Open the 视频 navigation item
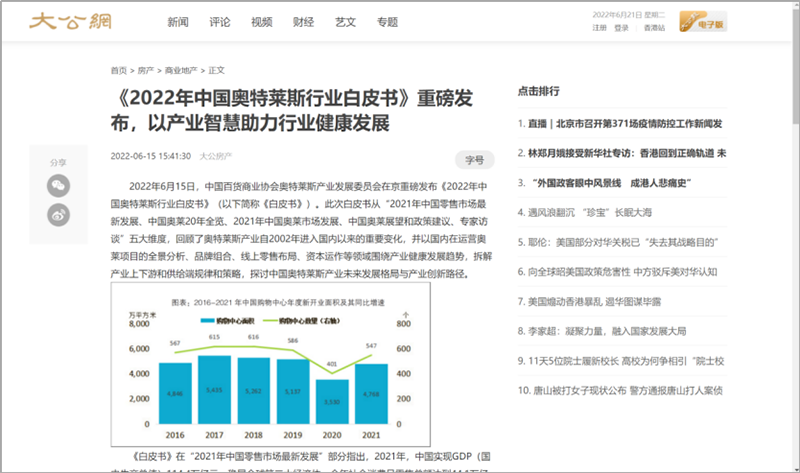 click(262, 22)
